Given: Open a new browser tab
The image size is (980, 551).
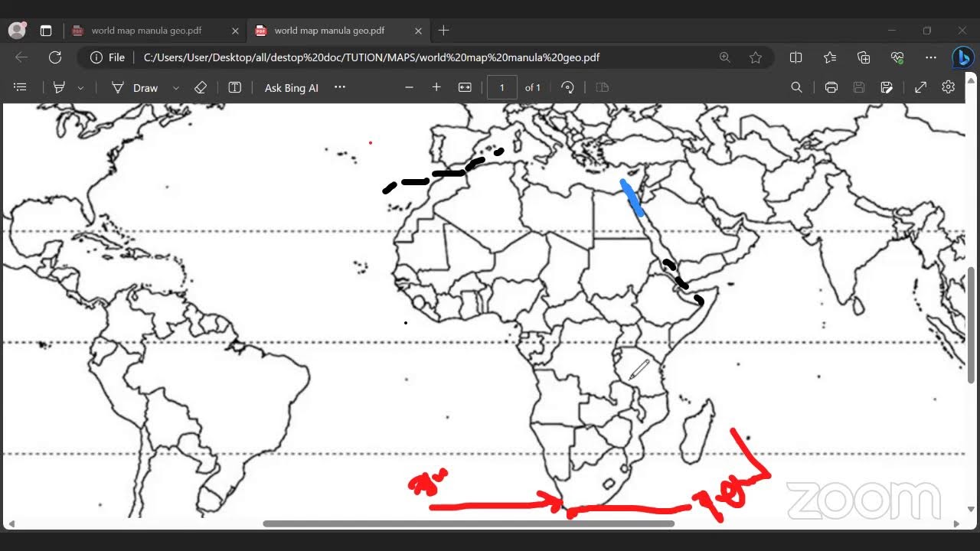Looking at the screenshot, I should point(444,31).
